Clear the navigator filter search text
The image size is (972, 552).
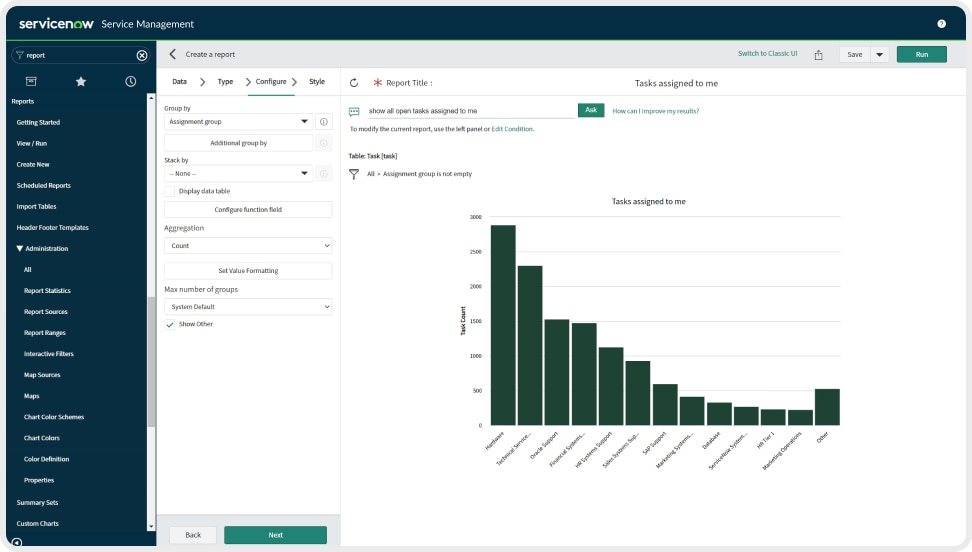point(142,55)
